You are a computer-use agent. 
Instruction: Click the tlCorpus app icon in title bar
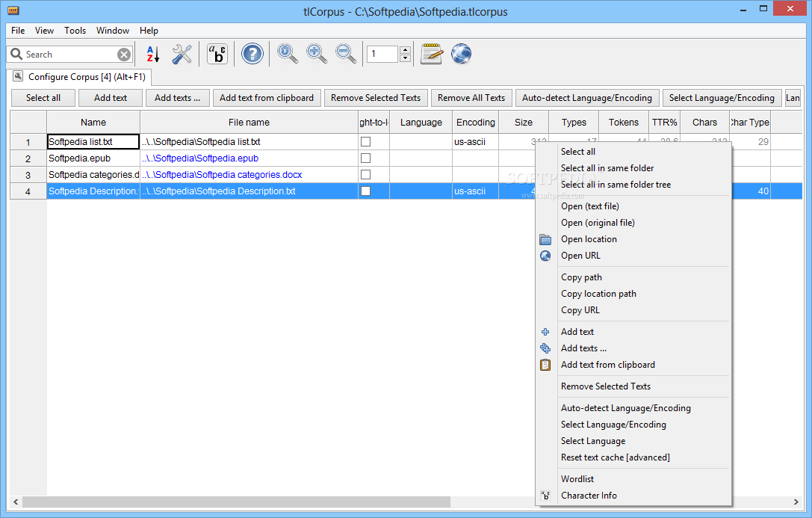tap(13, 10)
